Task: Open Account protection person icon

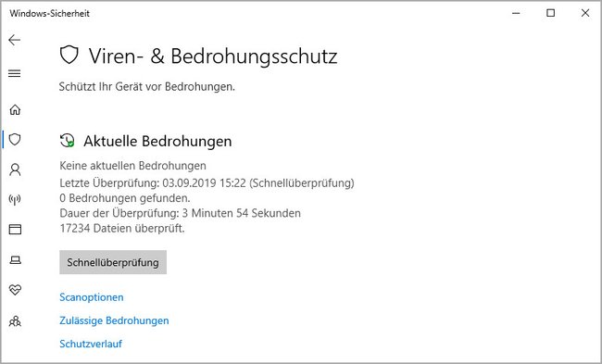Action: click(x=15, y=169)
